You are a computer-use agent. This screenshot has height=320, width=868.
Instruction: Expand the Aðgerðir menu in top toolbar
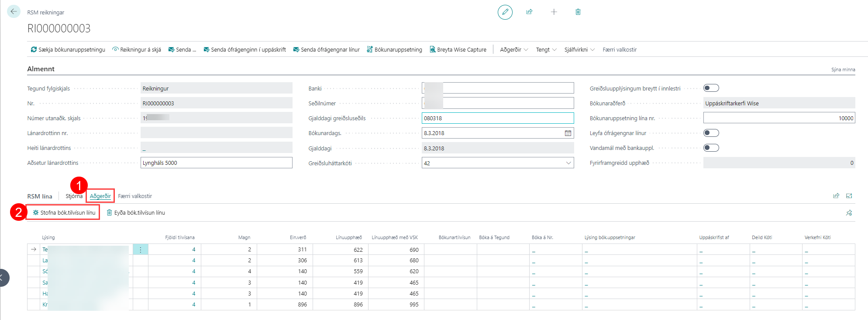point(513,50)
